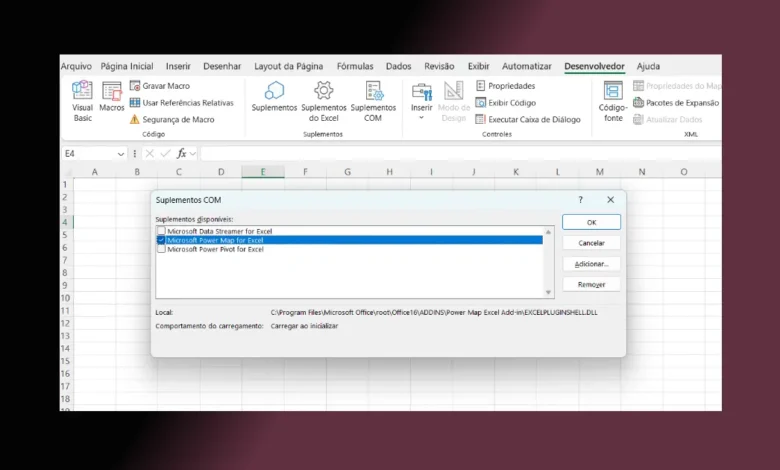The image size is (780, 470).
Task: Confirm with the OK button
Action: click(x=591, y=222)
